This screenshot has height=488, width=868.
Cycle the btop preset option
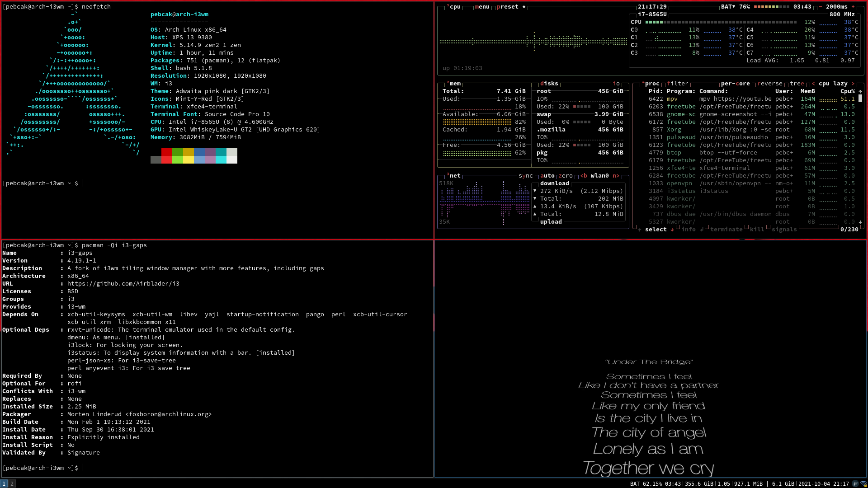coord(511,7)
